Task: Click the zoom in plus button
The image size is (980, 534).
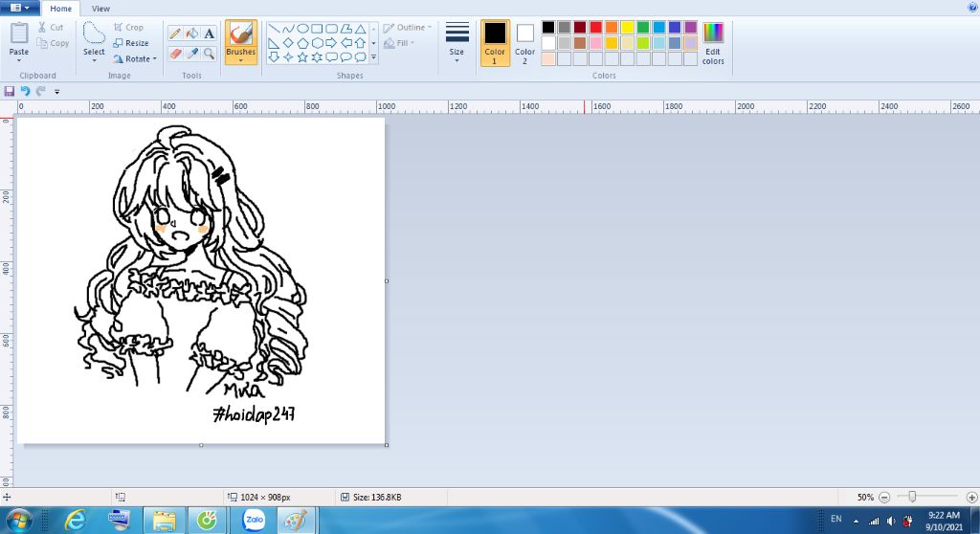Action: (x=971, y=497)
